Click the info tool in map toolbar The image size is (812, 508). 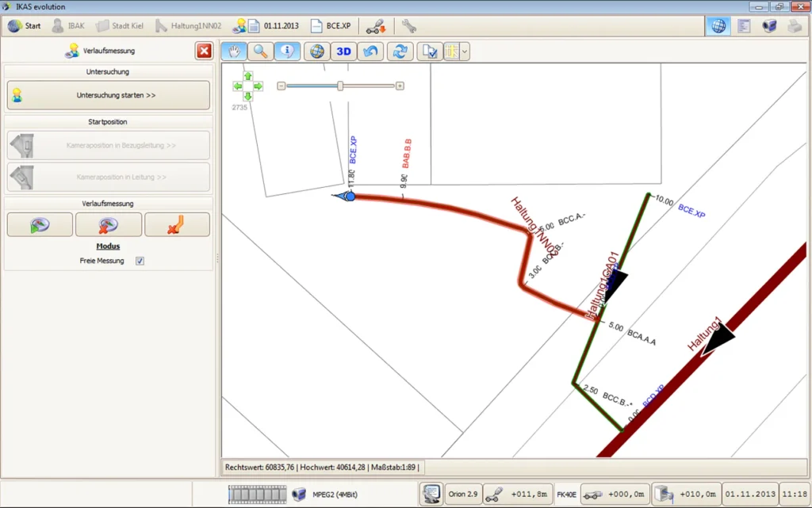(x=287, y=52)
